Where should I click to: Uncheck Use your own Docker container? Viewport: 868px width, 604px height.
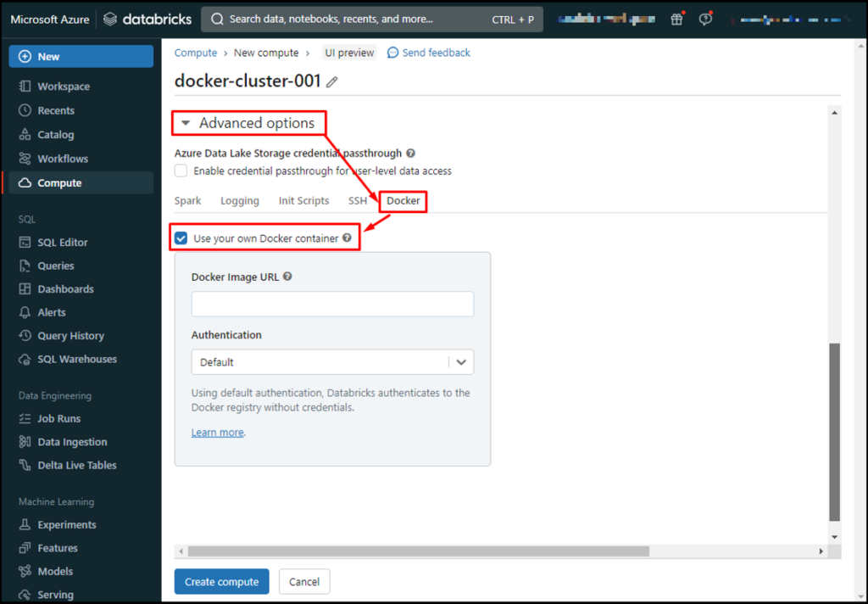(181, 238)
